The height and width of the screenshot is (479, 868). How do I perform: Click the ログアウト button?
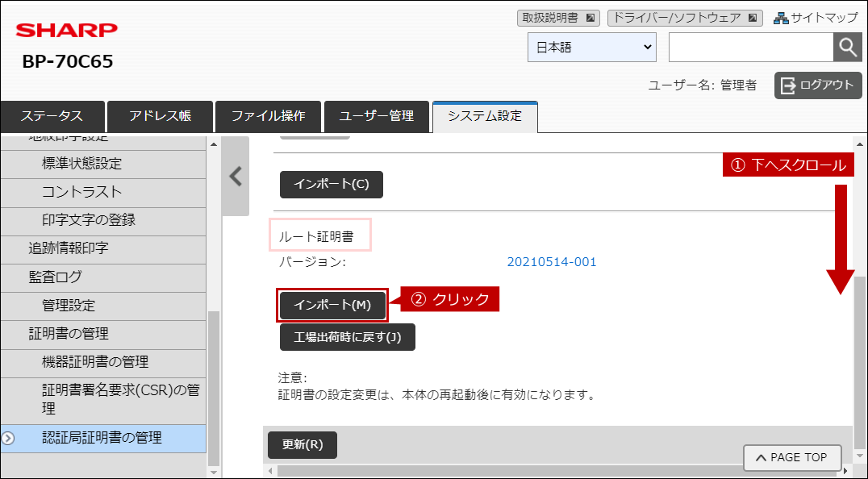pos(818,85)
